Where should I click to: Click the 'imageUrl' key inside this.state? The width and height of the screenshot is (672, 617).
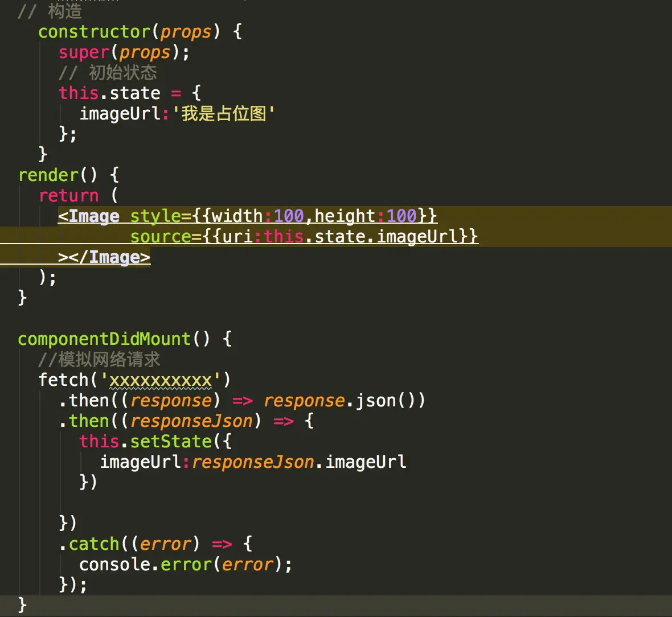pyautogui.click(x=120, y=113)
